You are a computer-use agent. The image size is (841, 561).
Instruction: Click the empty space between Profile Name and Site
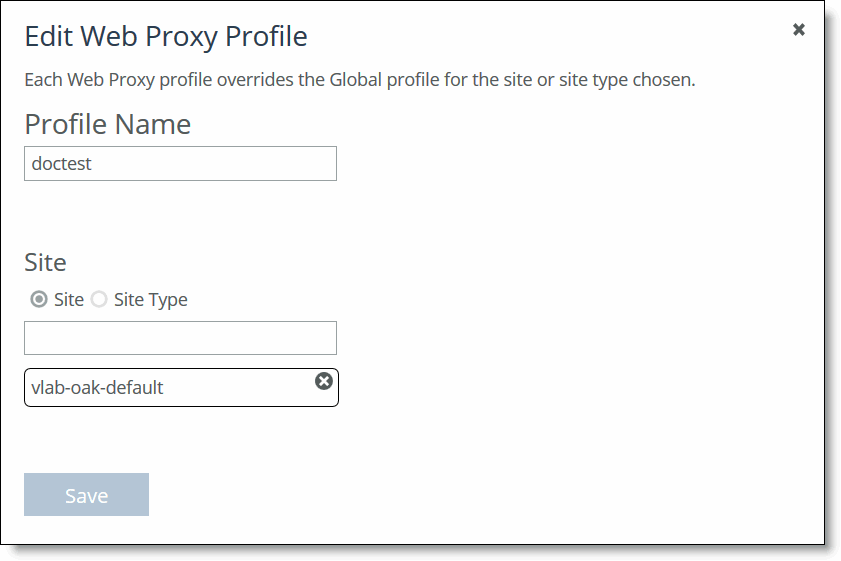180,215
